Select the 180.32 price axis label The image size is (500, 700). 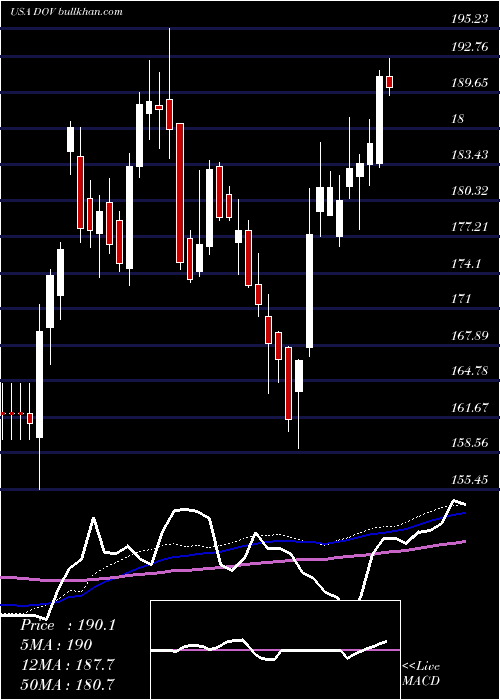pos(469,191)
